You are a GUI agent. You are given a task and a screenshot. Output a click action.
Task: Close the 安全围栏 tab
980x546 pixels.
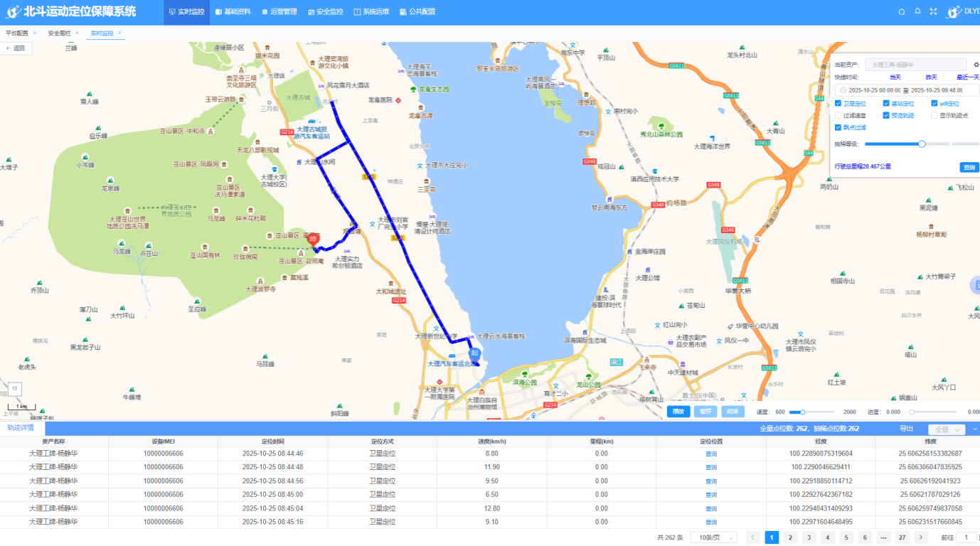(77, 33)
